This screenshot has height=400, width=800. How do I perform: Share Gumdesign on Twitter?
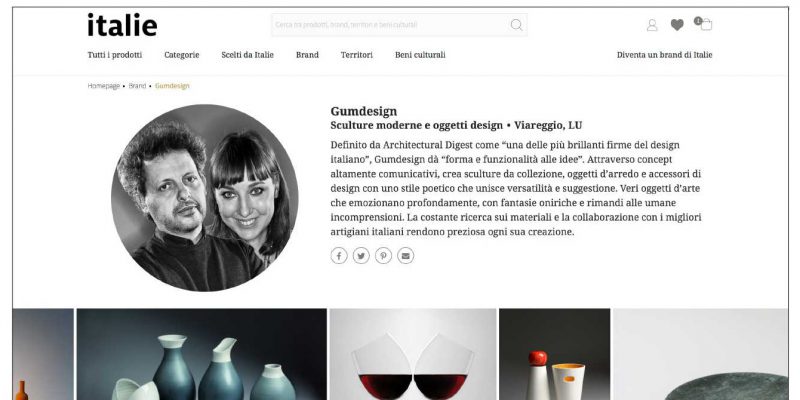pyautogui.click(x=361, y=256)
